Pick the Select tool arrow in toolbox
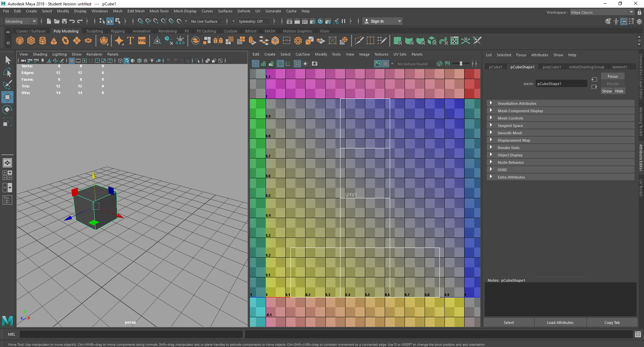Image resolution: width=644 pixels, height=347 pixels. click(8, 60)
